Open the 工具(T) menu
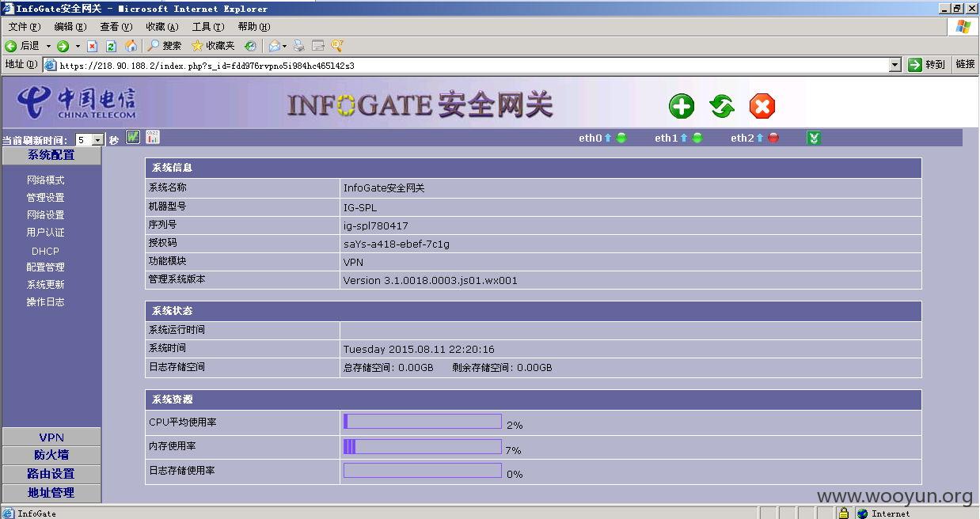 click(208, 27)
